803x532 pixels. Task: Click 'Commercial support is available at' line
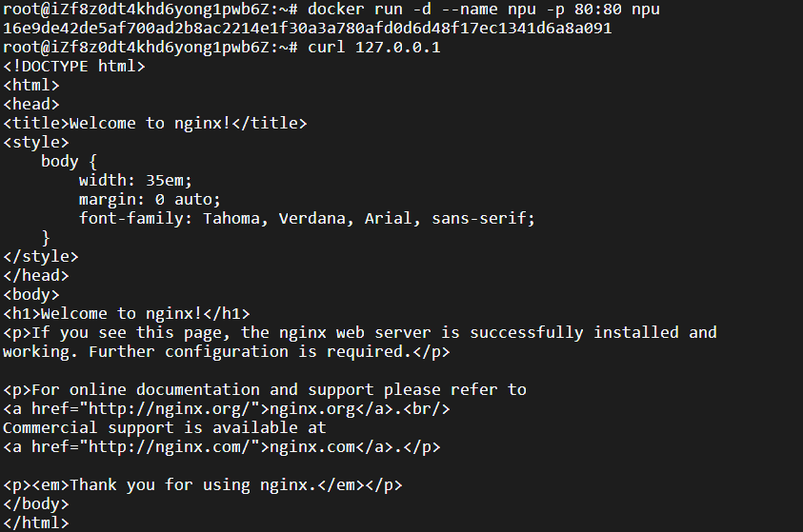pos(165,427)
